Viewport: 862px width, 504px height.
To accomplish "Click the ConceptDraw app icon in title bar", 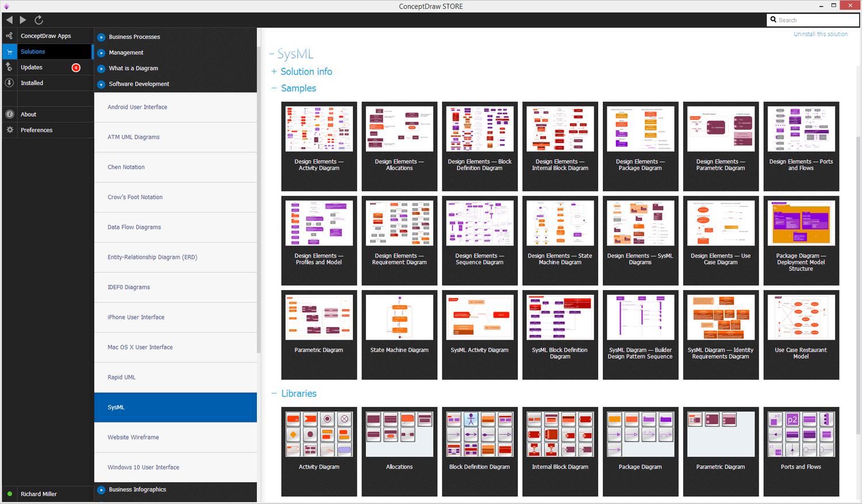I will coord(6,6).
